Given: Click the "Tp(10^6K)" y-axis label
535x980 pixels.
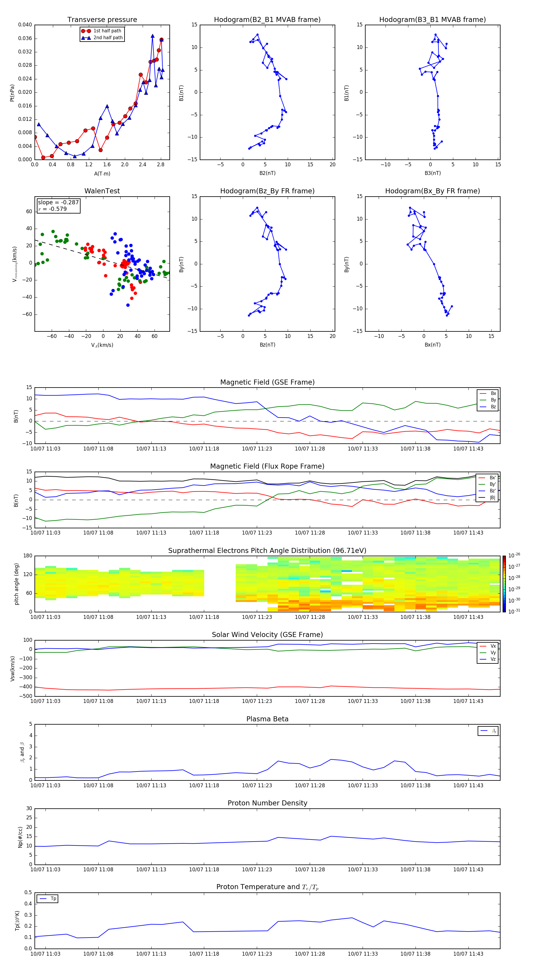Looking at the screenshot, I should [17, 921].
